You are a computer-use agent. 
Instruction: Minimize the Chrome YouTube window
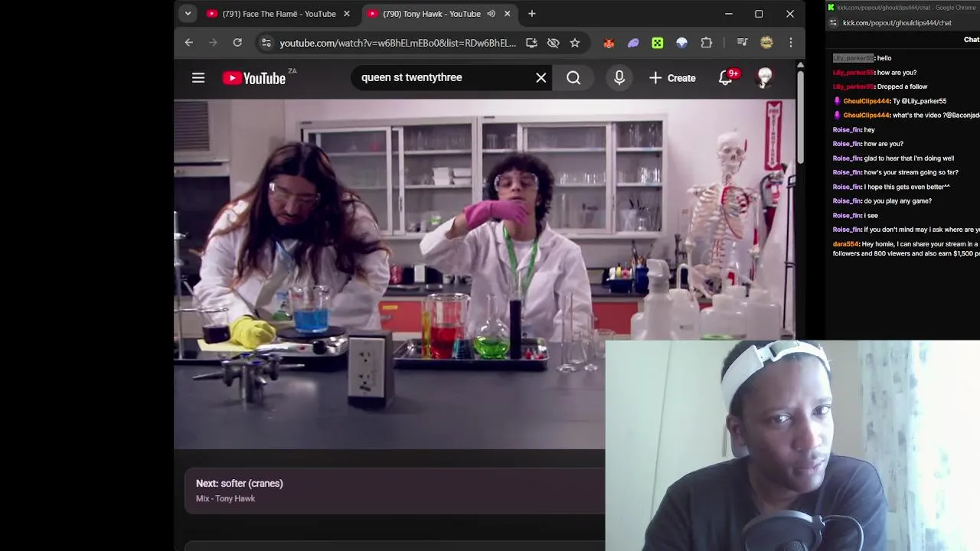[x=728, y=14]
